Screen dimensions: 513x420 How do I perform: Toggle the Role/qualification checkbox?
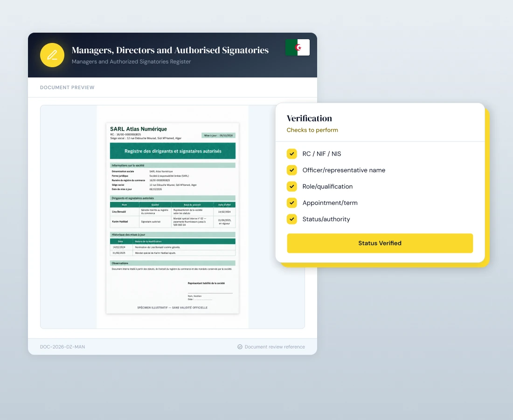coord(292,187)
